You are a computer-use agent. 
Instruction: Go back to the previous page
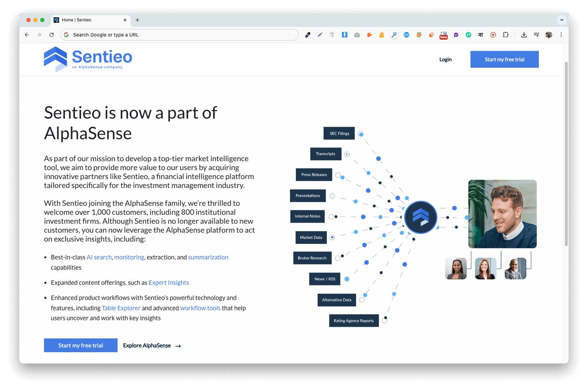[x=27, y=35]
